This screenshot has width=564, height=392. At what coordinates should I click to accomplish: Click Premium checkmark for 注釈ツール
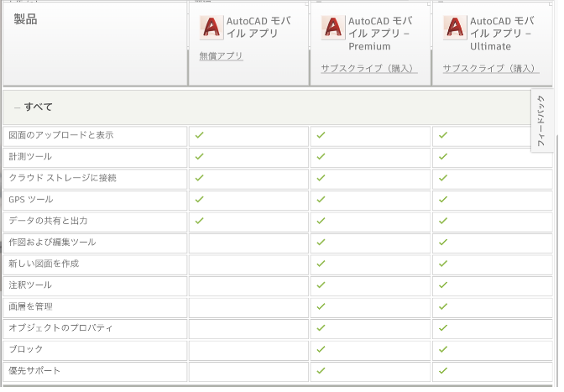321,285
